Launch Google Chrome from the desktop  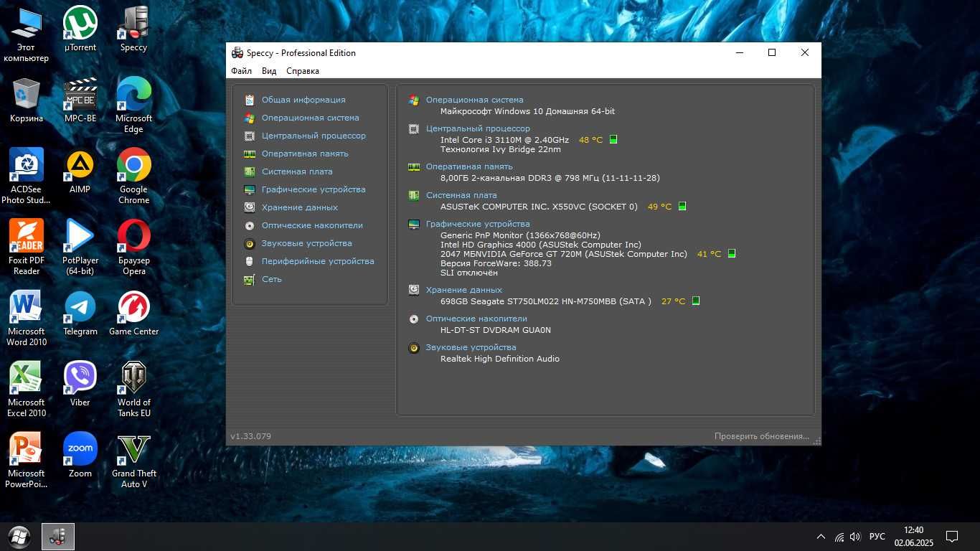tap(133, 176)
